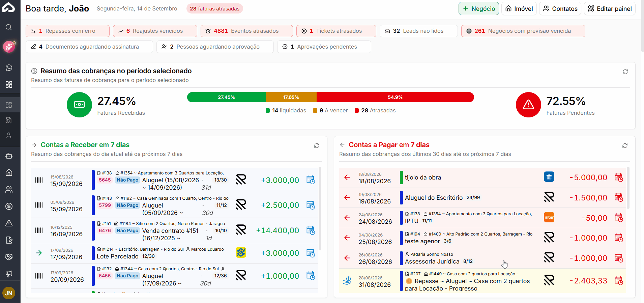This screenshot has width=644, height=303.
Task: Refresh Contas a Pagar panel
Action: tap(625, 146)
